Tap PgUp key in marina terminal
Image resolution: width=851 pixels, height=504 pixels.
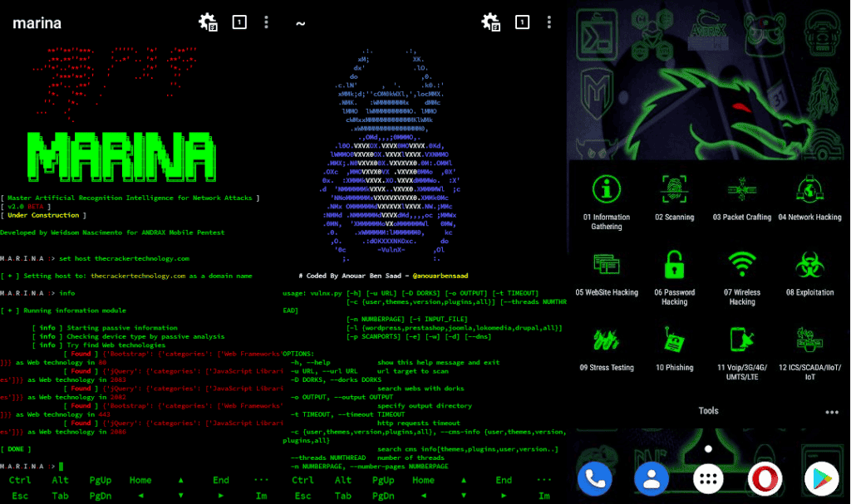pos(101,480)
